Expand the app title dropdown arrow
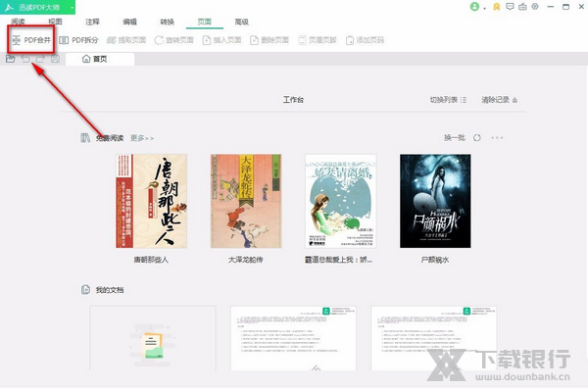 (x=72, y=7)
